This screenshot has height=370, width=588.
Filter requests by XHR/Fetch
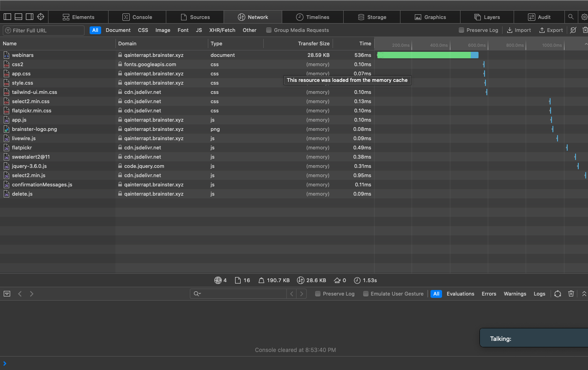point(222,30)
